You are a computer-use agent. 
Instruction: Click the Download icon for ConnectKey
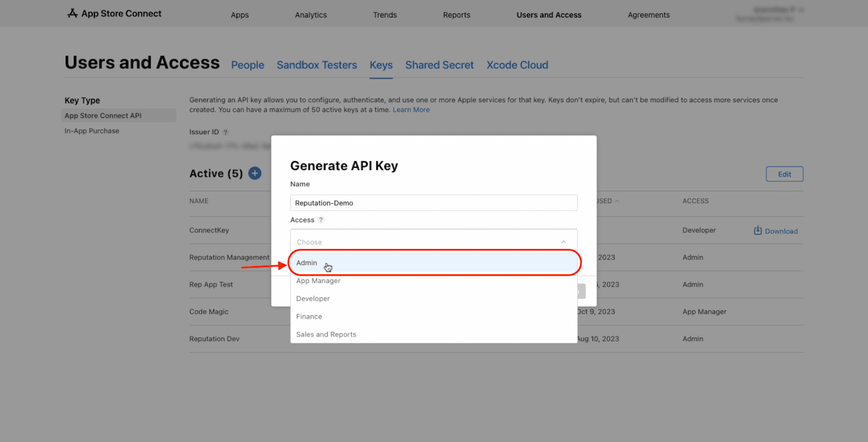tap(758, 231)
